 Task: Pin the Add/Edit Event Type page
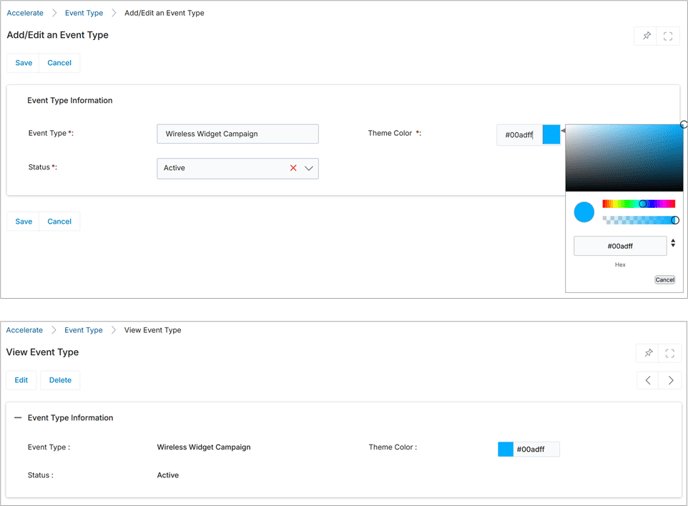[646, 36]
